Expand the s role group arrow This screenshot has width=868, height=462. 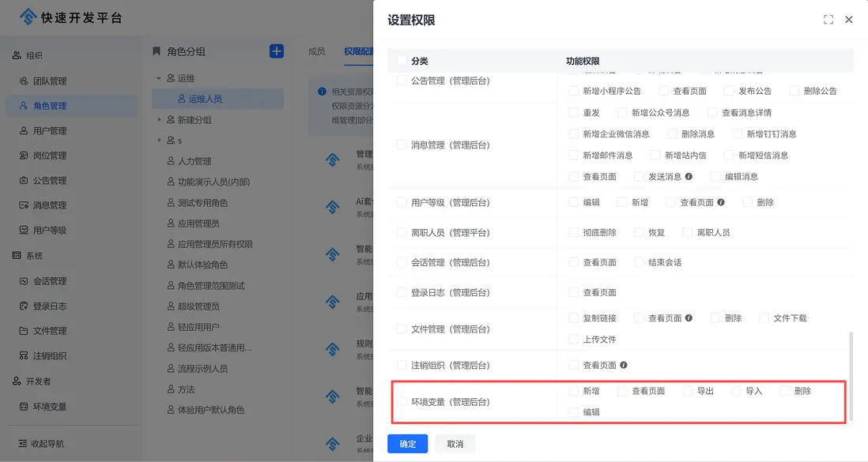[159, 141]
